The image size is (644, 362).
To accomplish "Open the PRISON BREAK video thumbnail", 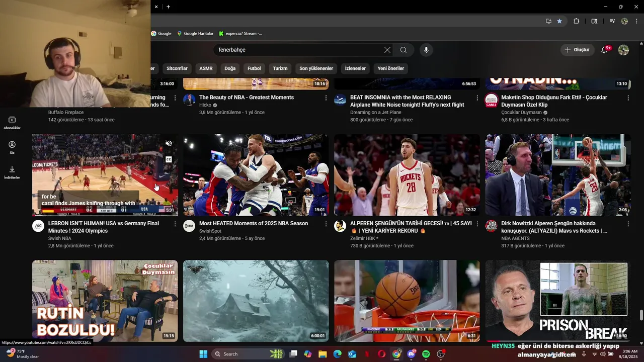I will [558, 301].
